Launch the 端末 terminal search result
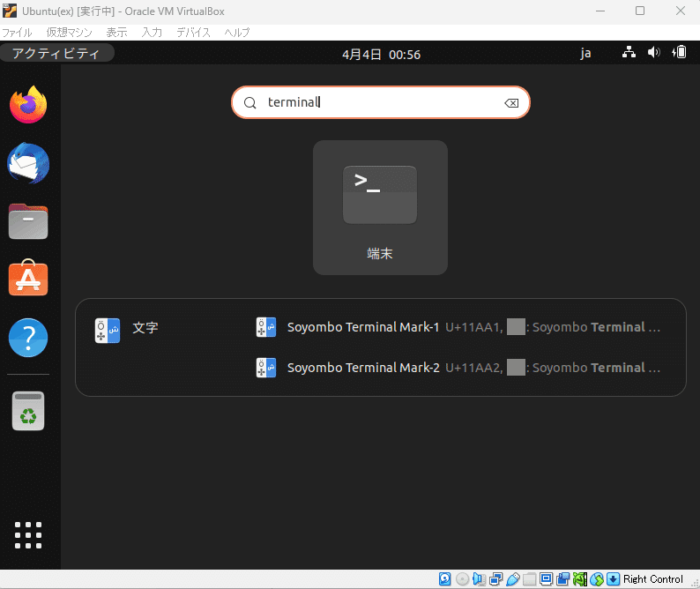700x589 pixels. click(x=380, y=207)
